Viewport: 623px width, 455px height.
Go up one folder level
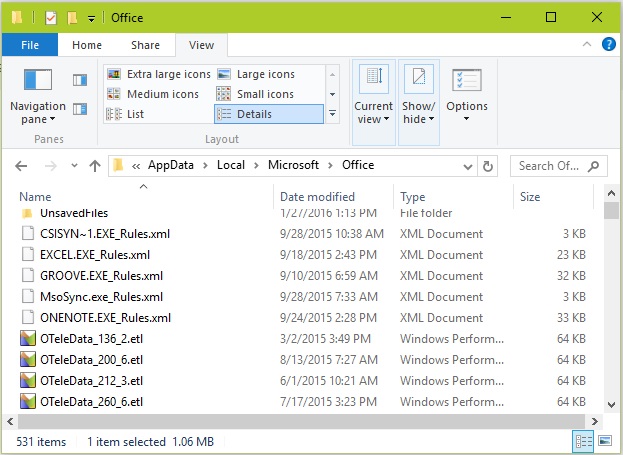click(x=95, y=166)
